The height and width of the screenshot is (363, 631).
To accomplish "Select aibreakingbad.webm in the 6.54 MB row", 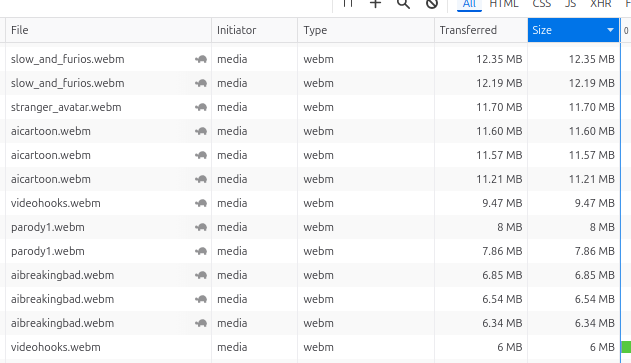I will pyautogui.click(x=62, y=299).
